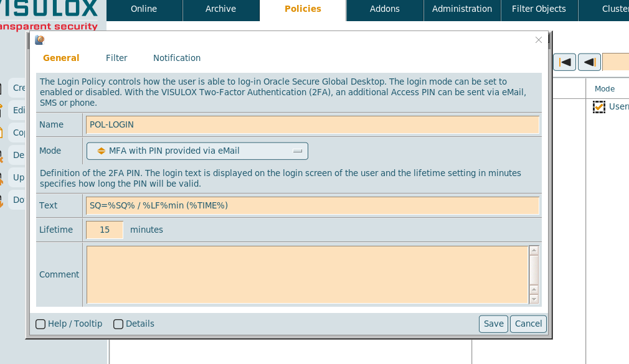Open the Administration menu tab
The image size is (629, 364).
click(x=461, y=9)
